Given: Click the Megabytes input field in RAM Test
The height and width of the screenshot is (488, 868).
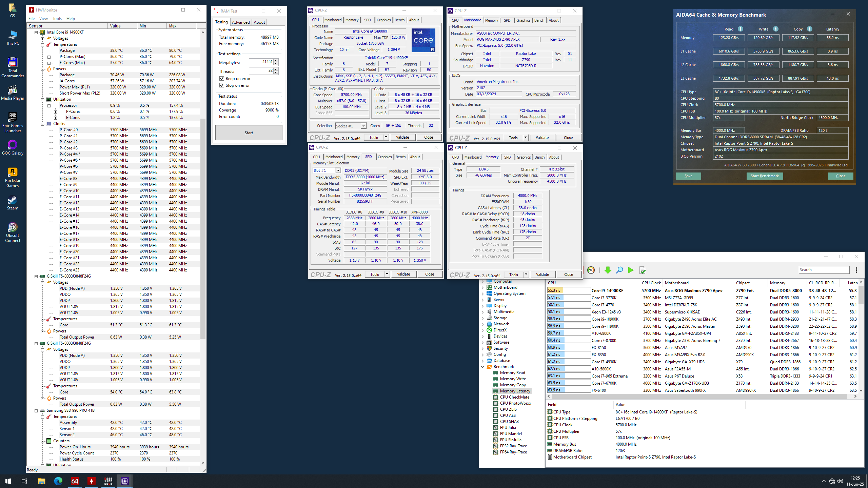Looking at the screenshot, I should [x=261, y=62].
